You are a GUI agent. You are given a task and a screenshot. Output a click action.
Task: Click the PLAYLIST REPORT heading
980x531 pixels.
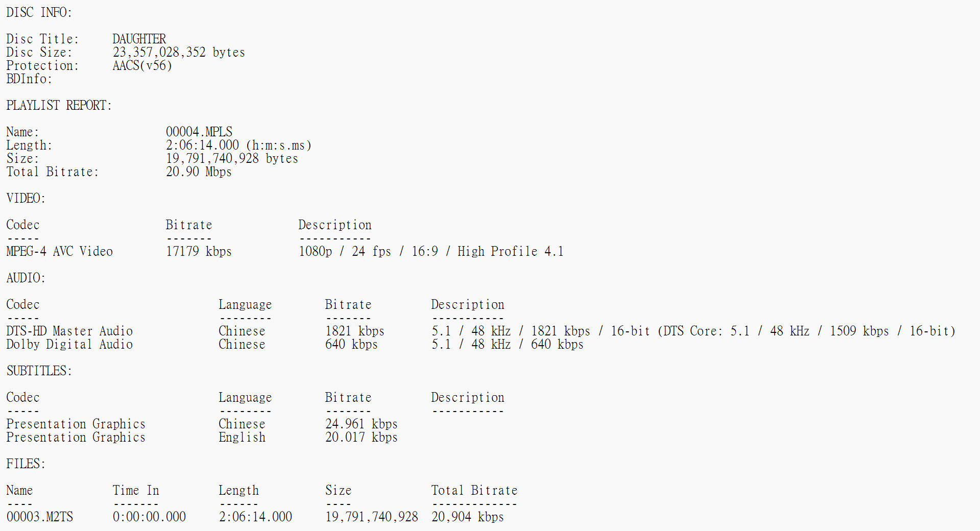tap(59, 106)
